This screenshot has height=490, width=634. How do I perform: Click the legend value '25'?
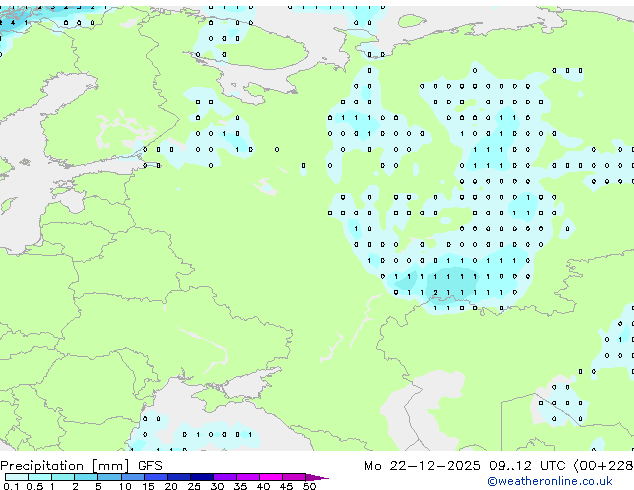(x=194, y=486)
